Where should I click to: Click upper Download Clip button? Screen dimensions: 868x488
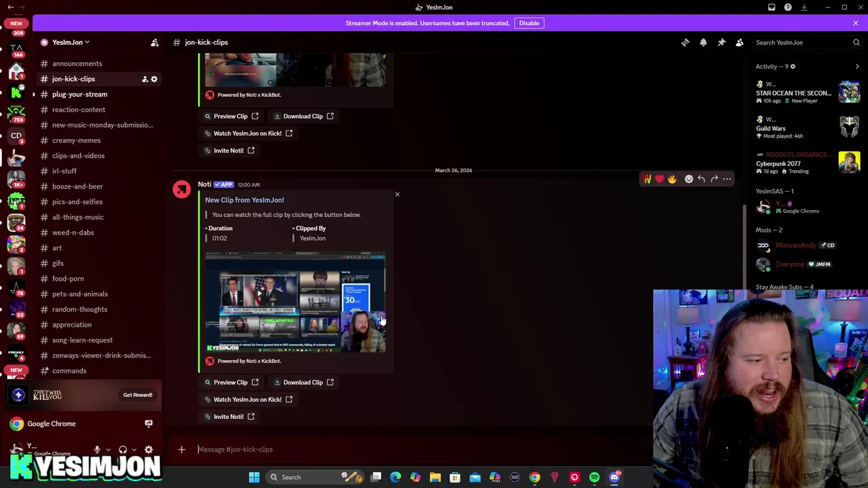click(x=304, y=117)
